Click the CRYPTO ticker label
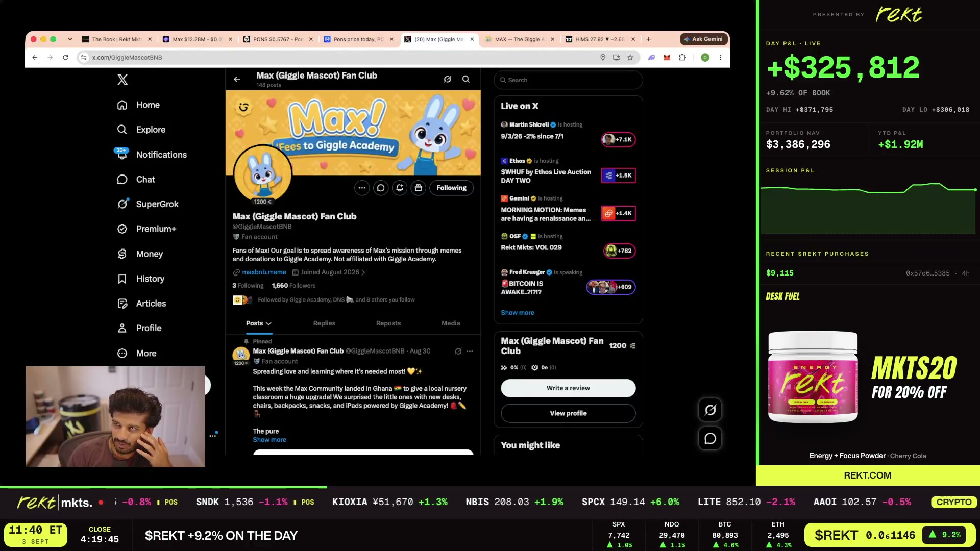 point(953,502)
